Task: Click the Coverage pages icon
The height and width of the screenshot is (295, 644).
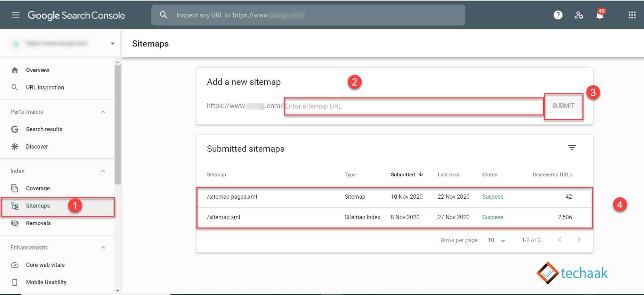Action: click(x=15, y=188)
